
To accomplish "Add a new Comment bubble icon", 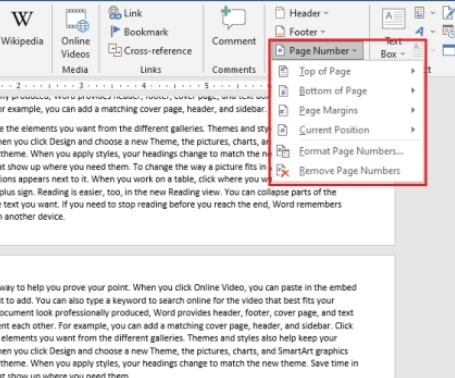I will tap(233, 19).
